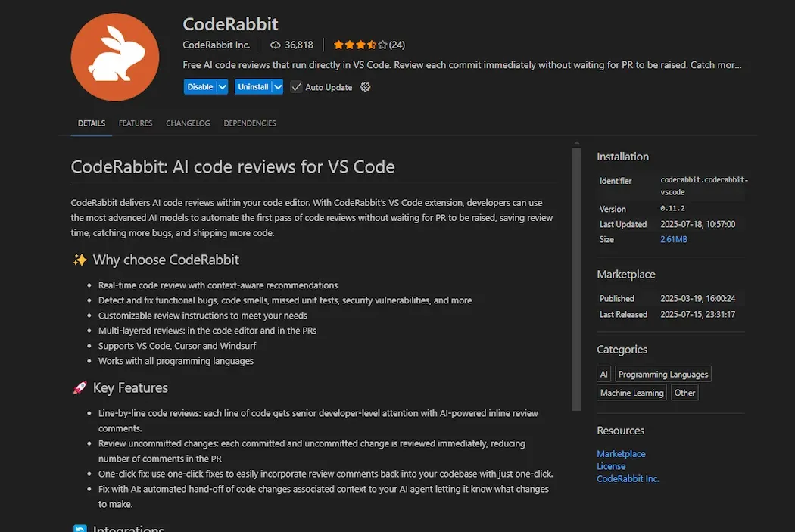Click the star rating row

click(x=360, y=45)
